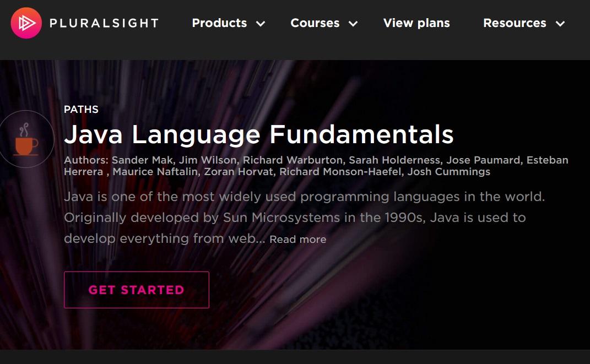
Task: Click the PATHS breadcrumb label
Action: (81, 110)
